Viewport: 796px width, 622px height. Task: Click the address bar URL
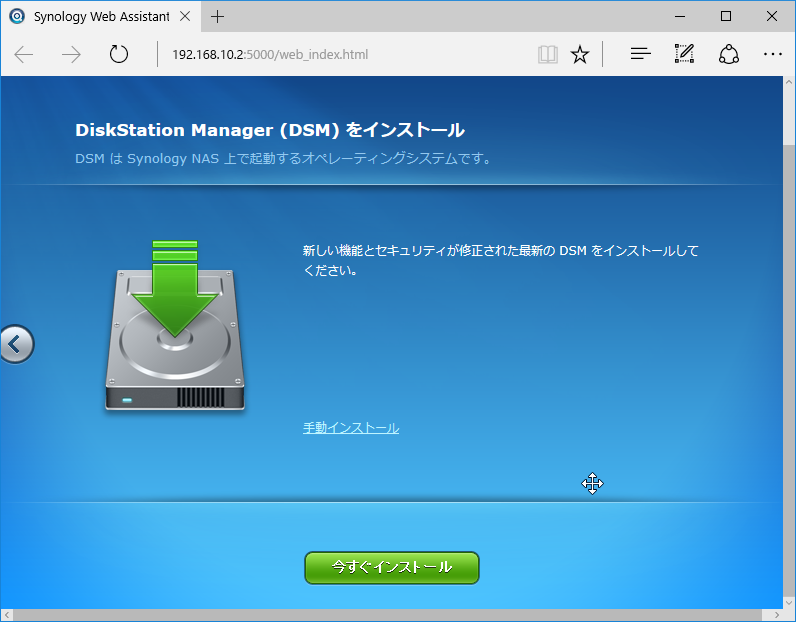tap(270, 54)
